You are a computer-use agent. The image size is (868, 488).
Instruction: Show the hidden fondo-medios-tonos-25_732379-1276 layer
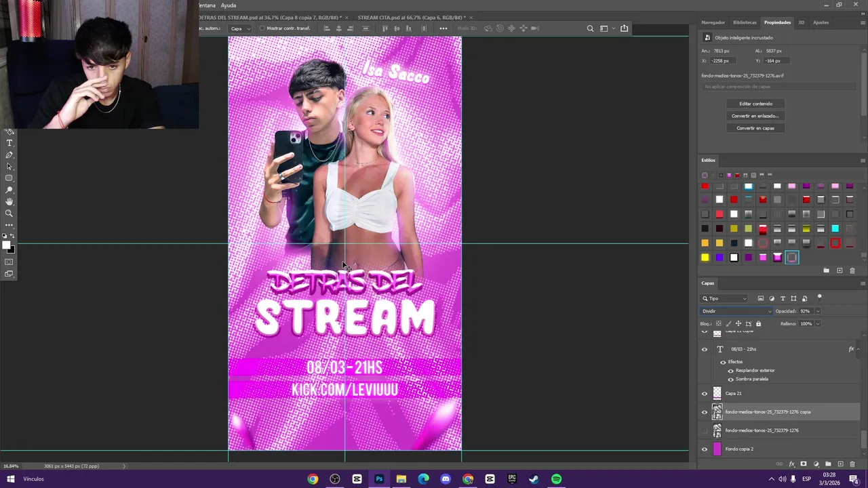click(x=704, y=430)
